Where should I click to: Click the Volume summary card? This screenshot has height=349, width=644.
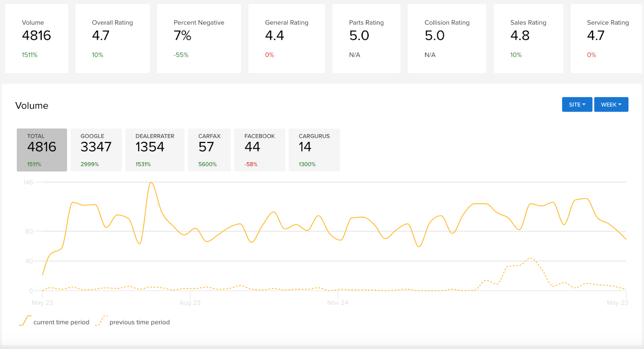click(x=36, y=39)
